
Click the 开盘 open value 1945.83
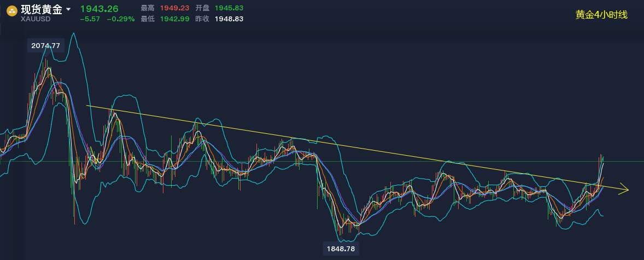coord(229,8)
